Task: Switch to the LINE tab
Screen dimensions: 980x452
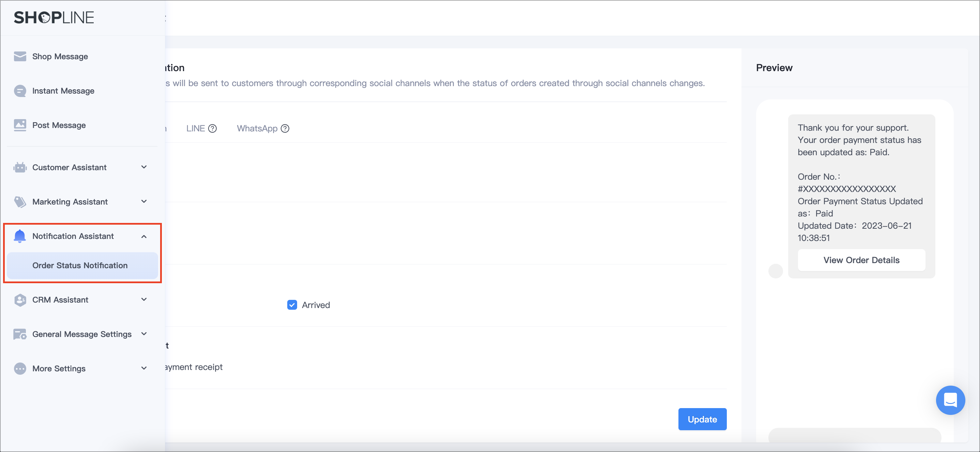Action: [195, 128]
